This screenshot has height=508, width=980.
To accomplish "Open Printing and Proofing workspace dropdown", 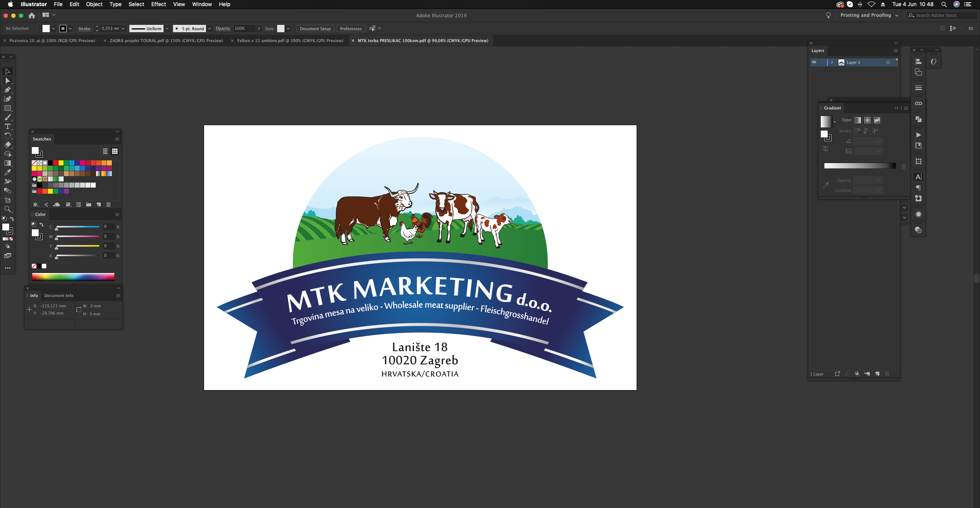I will 869,15.
